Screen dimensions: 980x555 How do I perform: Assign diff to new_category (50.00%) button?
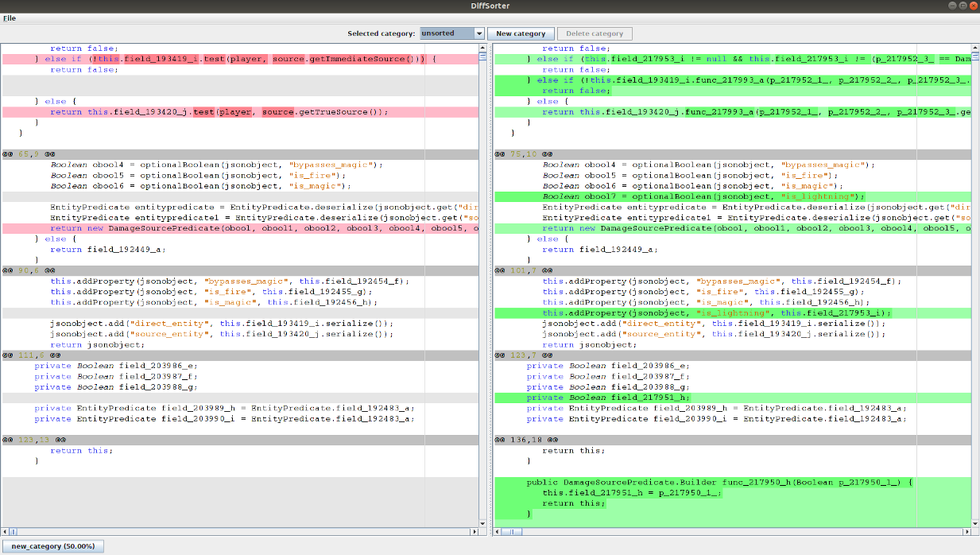pyautogui.click(x=53, y=546)
